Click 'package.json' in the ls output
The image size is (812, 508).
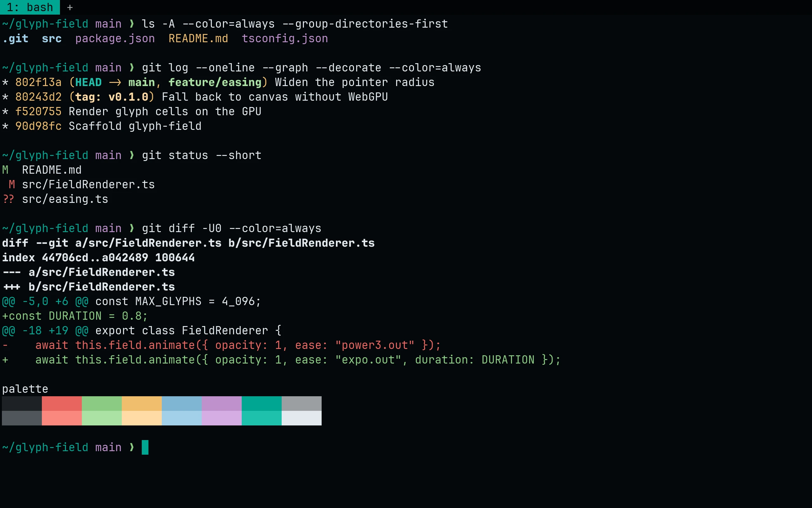(x=115, y=39)
